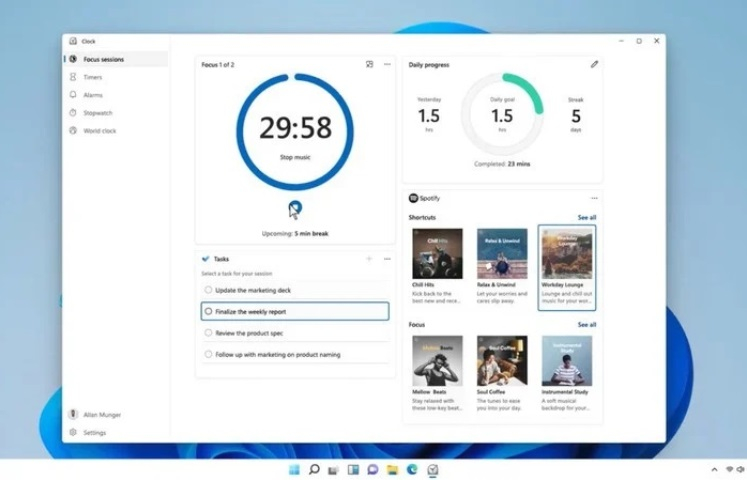The height and width of the screenshot is (480, 747).
Task: Open the Spotify panel ellipsis menu
Action: 594,198
